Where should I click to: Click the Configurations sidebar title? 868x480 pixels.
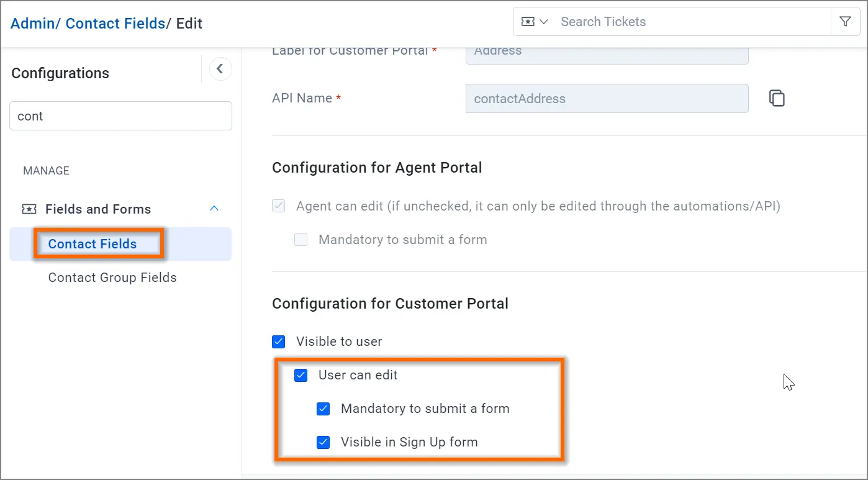60,73
